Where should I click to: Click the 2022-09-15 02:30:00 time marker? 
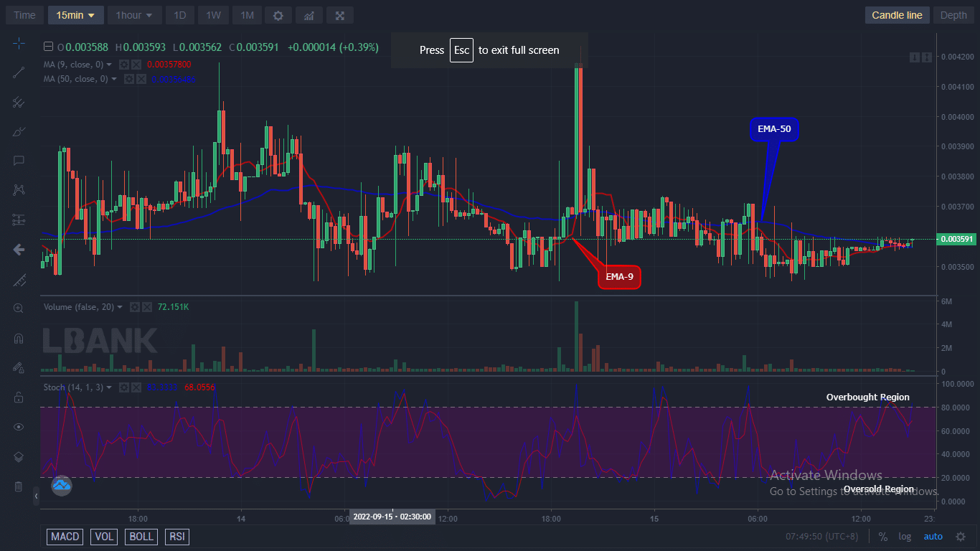point(392,517)
